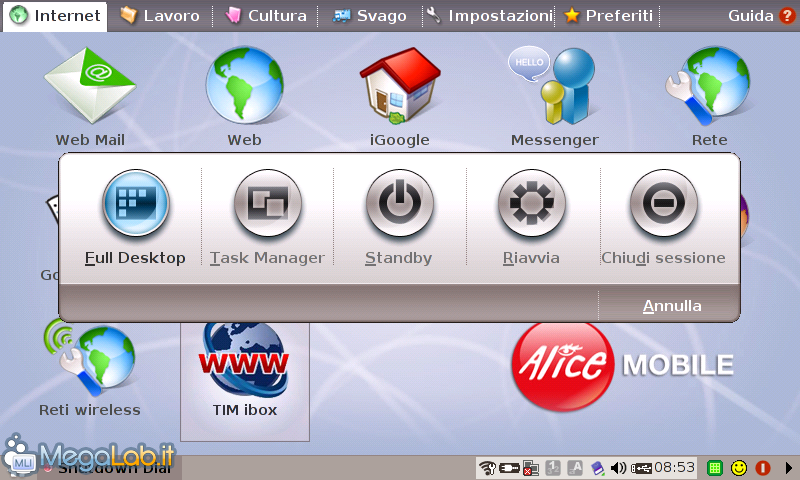Toggle the caps lock indicator icon
The width and height of the screenshot is (800, 480).
click(x=575, y=468)
